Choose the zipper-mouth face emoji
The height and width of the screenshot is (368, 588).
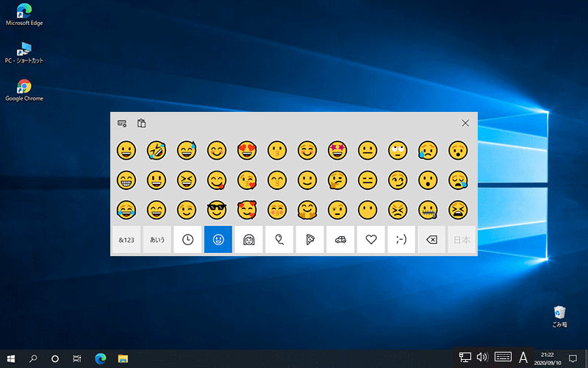click(428, 210)
